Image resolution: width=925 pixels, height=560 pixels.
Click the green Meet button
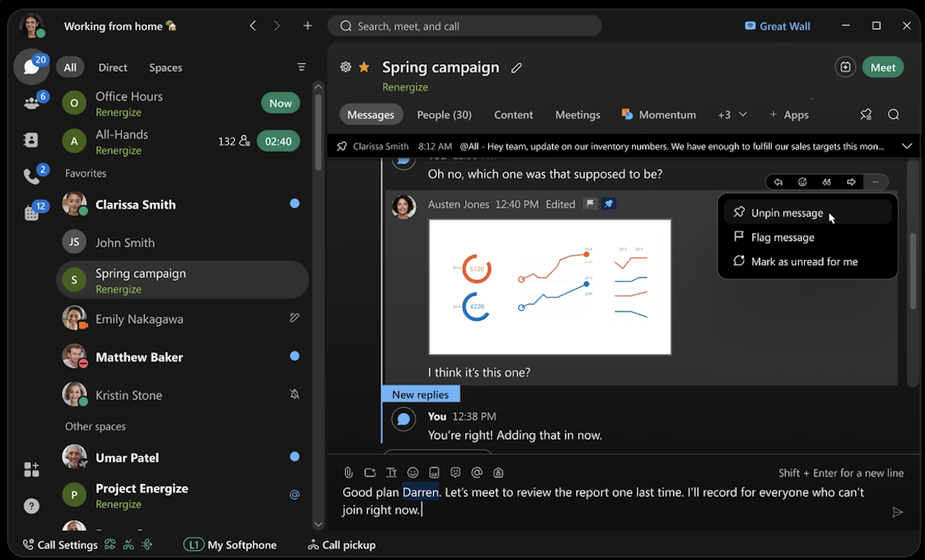pos(883,68)
